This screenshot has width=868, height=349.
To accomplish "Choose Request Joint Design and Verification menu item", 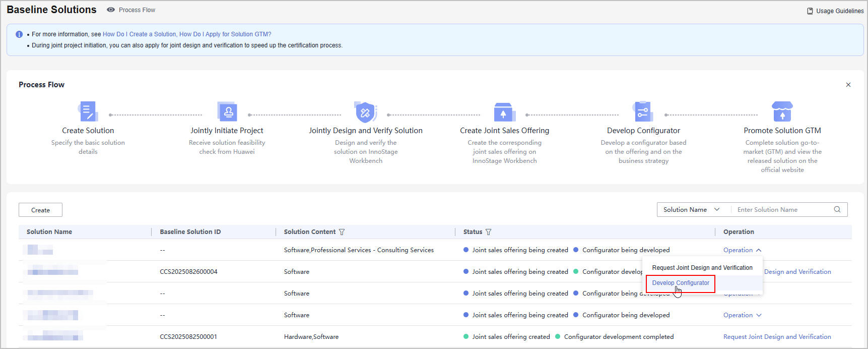I will [702, 268].
